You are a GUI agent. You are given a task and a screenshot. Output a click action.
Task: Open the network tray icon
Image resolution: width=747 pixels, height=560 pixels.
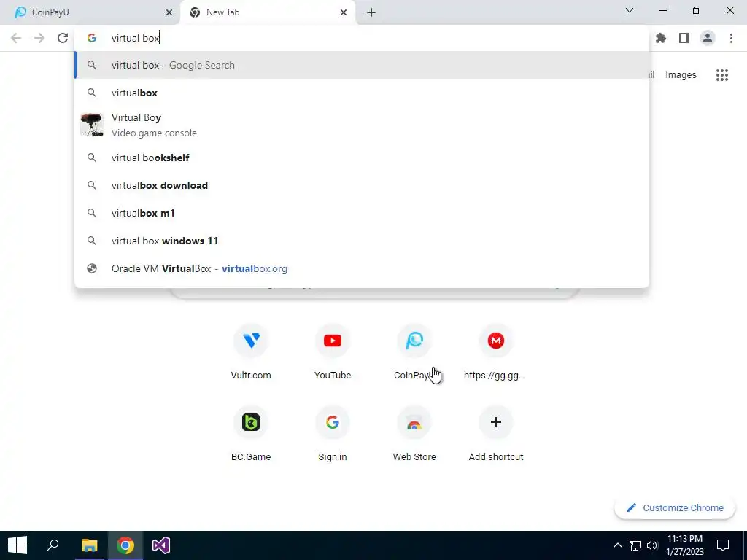pyautogui.click(x=635, y=545)
